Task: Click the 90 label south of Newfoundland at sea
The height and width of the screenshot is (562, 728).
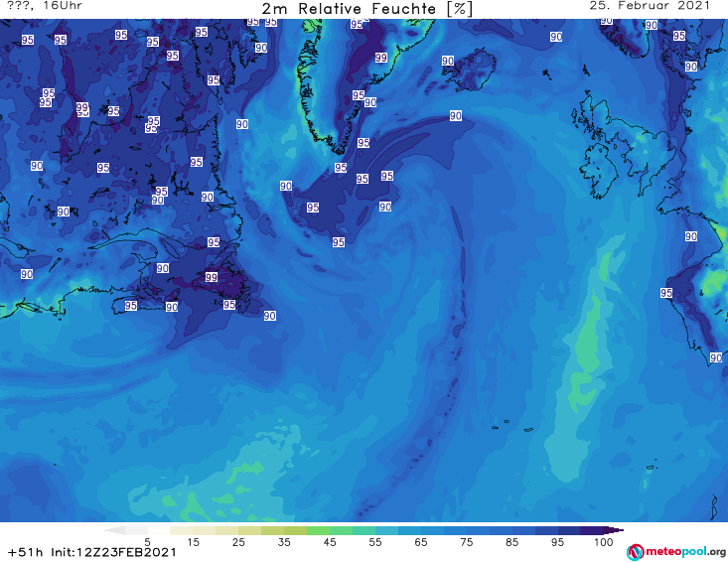Action: [x=270, y=316]
